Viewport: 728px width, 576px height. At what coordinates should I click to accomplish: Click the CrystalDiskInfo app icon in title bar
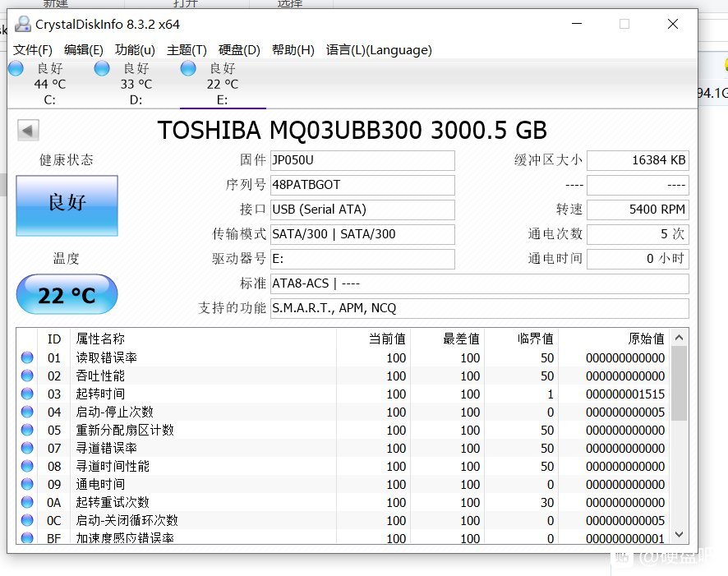tap(23, 24)
